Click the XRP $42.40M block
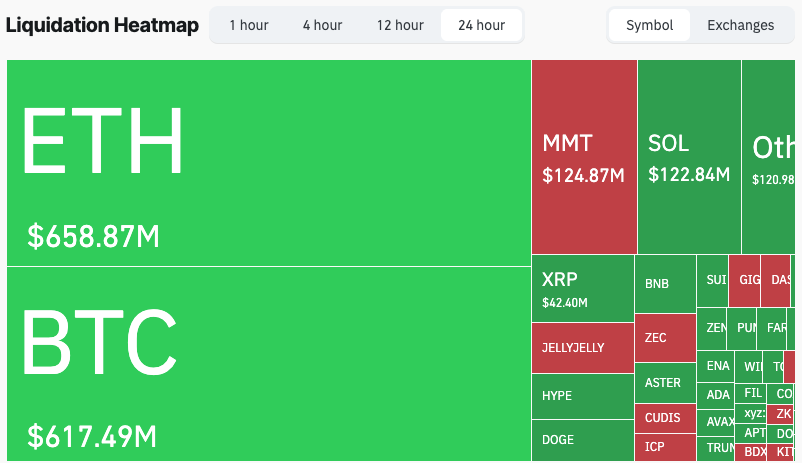 coord(582,288)
